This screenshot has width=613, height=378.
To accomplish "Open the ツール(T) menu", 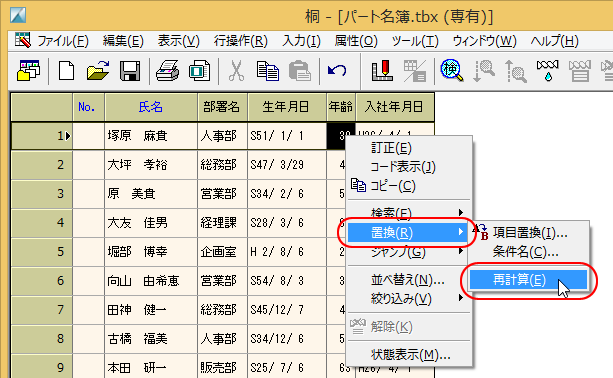I will click(415, 41).
